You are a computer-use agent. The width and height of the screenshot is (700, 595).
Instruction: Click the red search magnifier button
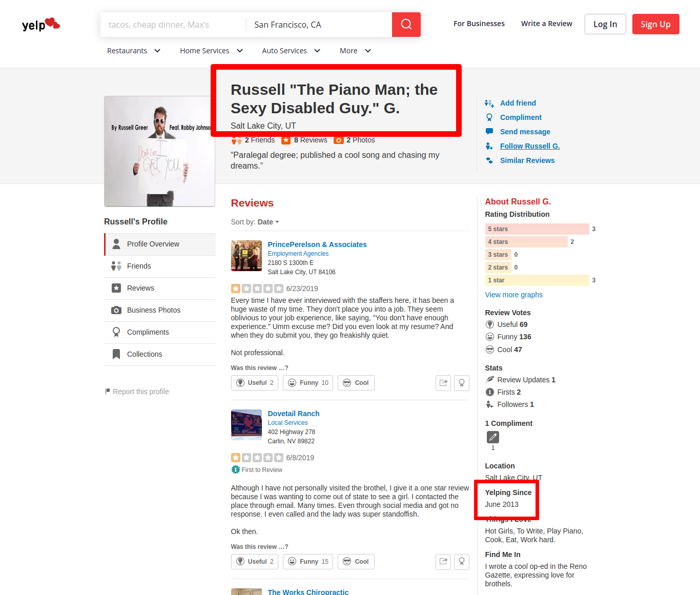(406, 25)
